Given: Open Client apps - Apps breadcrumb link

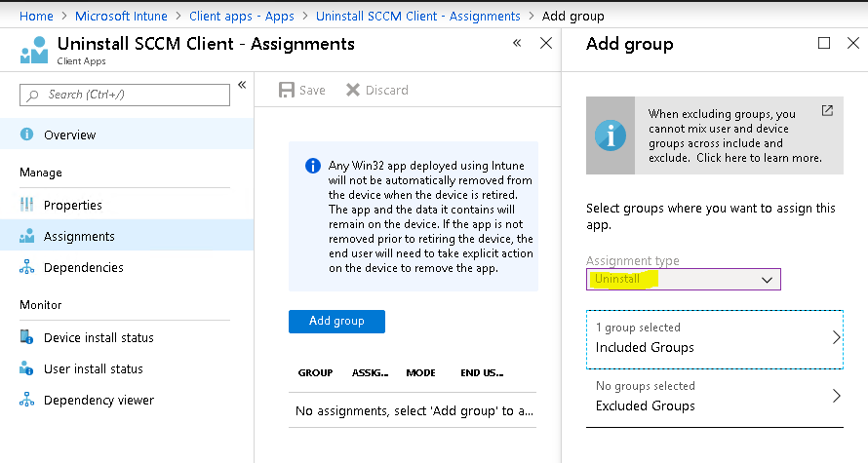Looking at the screenshot, I should tap(241, 16).
